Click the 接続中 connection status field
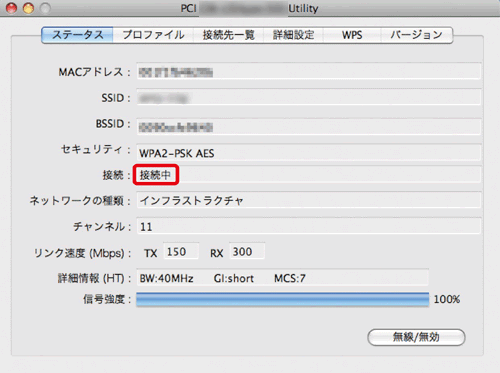Screen dimensions: 500x373 pos(309,174)
